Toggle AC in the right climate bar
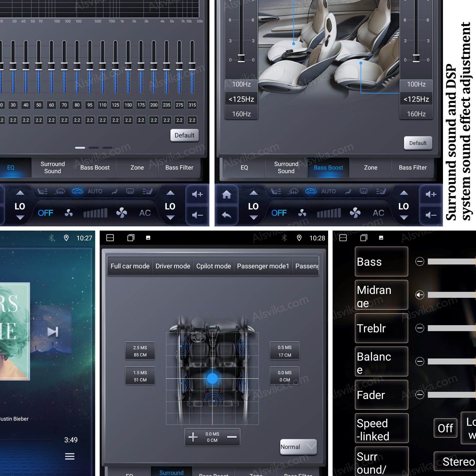476x476 pixels. click(378, 213)
